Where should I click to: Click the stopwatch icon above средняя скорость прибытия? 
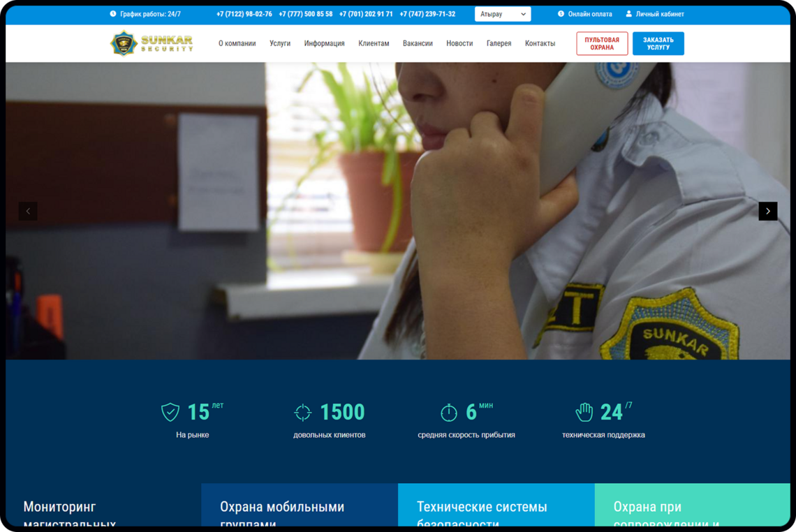(448, 411)
